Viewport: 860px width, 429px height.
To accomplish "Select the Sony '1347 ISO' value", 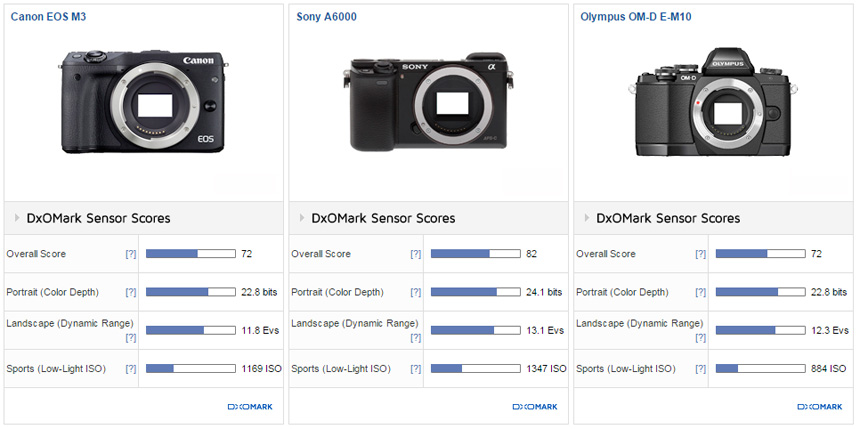I will pyautogui.click(x=546, y=369).
